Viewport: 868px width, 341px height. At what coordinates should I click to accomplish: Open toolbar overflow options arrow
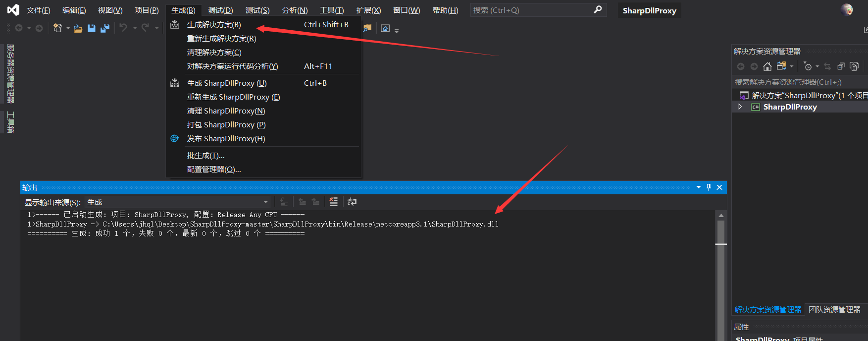[x=397, y=31]
